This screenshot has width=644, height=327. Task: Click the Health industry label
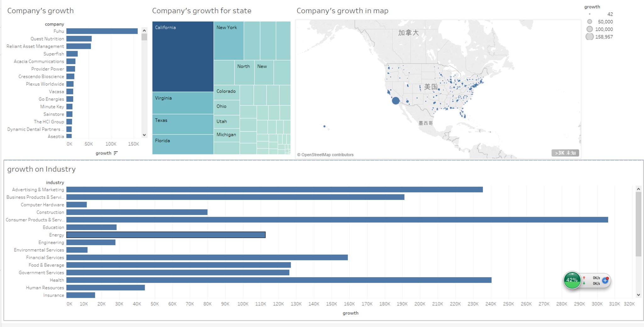click(x=57, y=280)
